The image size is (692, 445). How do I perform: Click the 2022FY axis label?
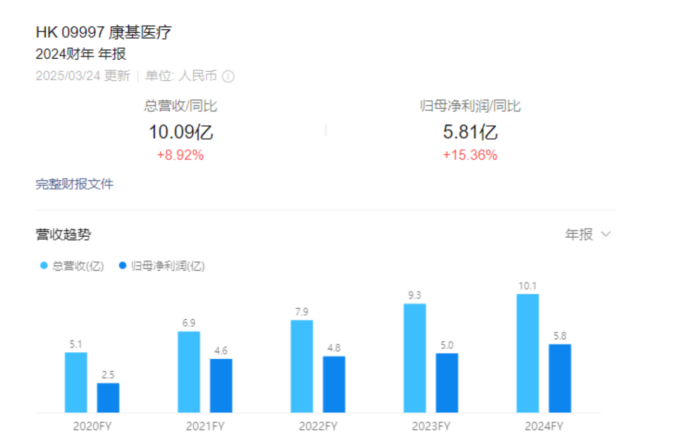tap(318, 426)
